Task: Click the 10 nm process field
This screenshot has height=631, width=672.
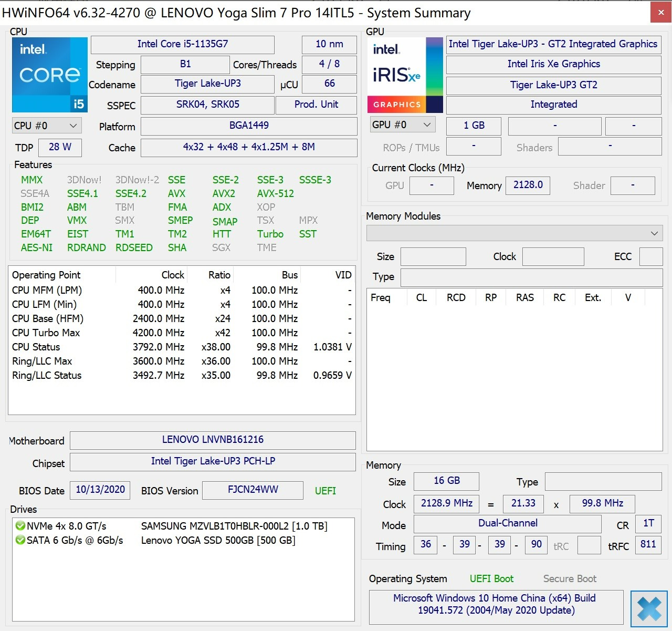Action: coord(329,44)
